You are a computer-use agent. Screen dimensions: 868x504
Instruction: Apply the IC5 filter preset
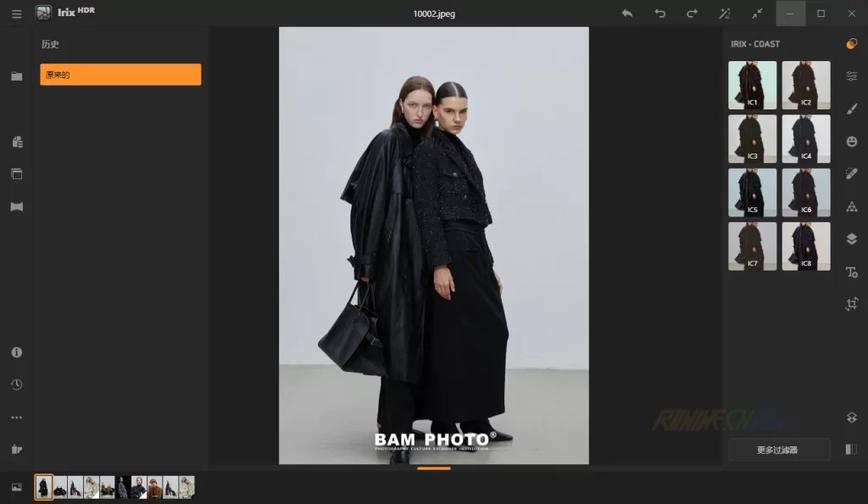[x=752, y=192]
